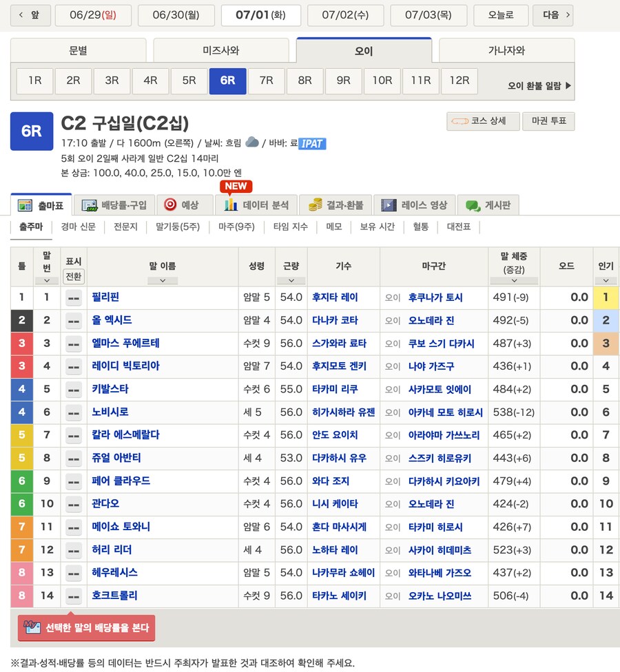Click the light blue popularity 2 cell
Viewport: 620px width, 672px height.
point(606,321)
